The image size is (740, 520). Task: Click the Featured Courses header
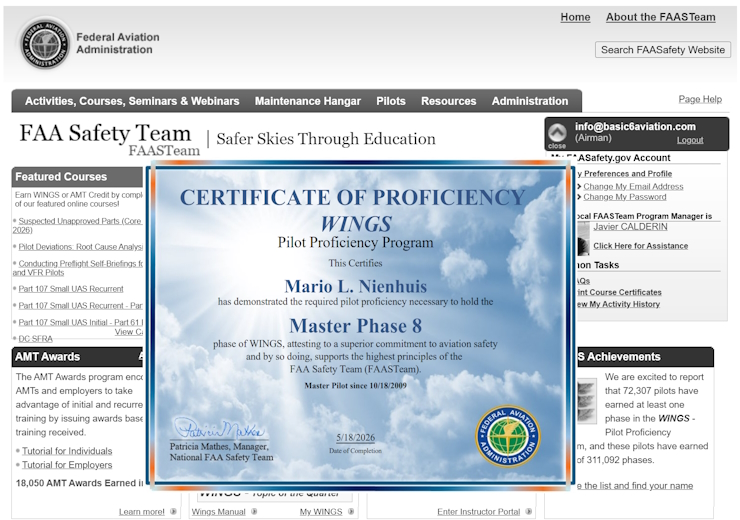click(77, 177)
